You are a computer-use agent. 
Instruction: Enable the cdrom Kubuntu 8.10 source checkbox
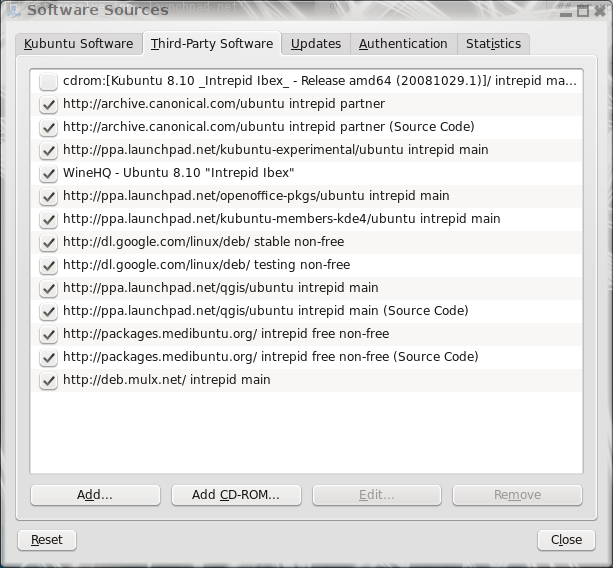click(x=48, y=81)
